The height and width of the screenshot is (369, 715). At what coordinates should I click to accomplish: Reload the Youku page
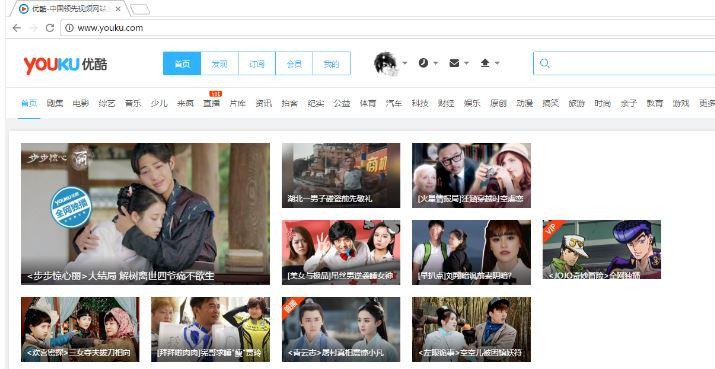(50, 28)
